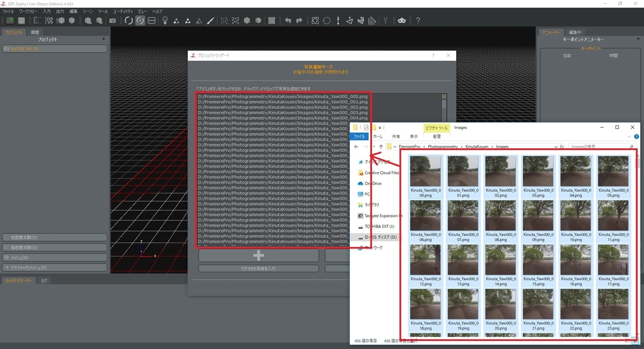The image size is (644, 349).
Task: Expand the 高密度点群(0) section
Action: 54,248
